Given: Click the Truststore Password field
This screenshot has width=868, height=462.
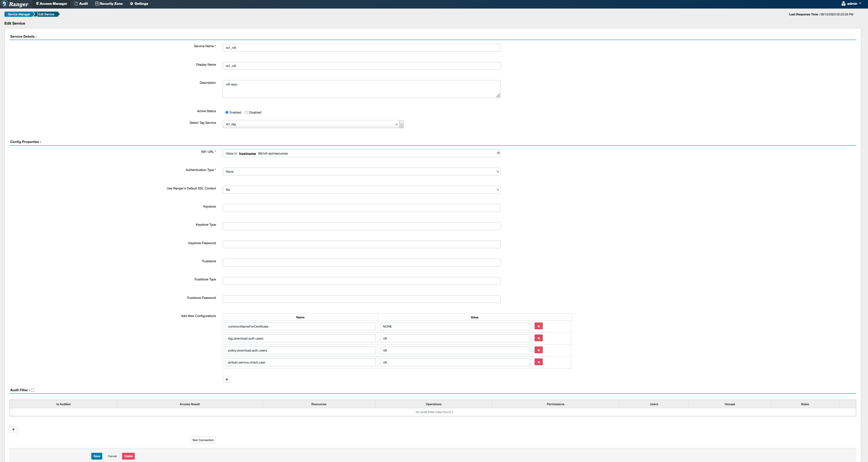Looking at the screenshot, I should click(x=361, y=299).
